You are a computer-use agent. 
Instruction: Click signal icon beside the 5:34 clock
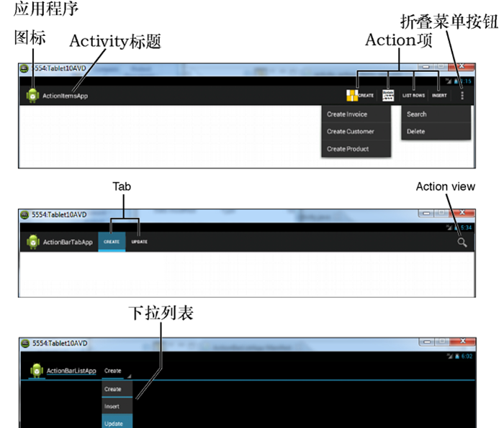tap(449, 227)
